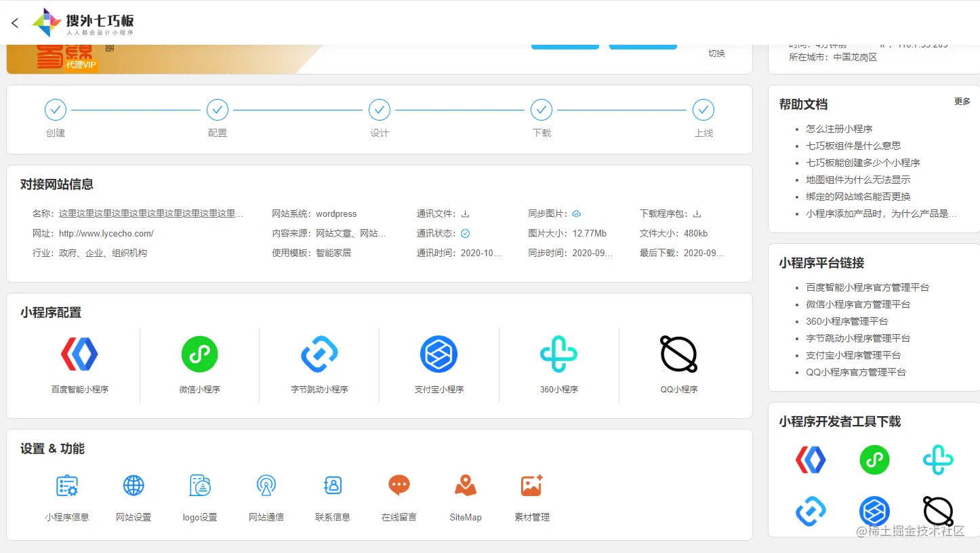The width and height of the screenshot is (980, 553).
Task: Open 联系信息 contact icon
Action: [333, 486]
